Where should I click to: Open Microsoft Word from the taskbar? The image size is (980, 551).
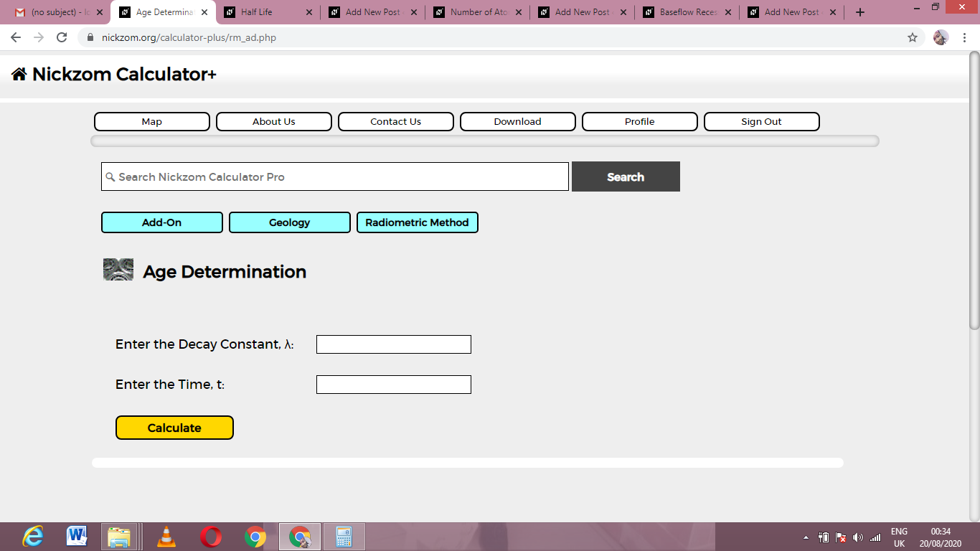point(77,537)
